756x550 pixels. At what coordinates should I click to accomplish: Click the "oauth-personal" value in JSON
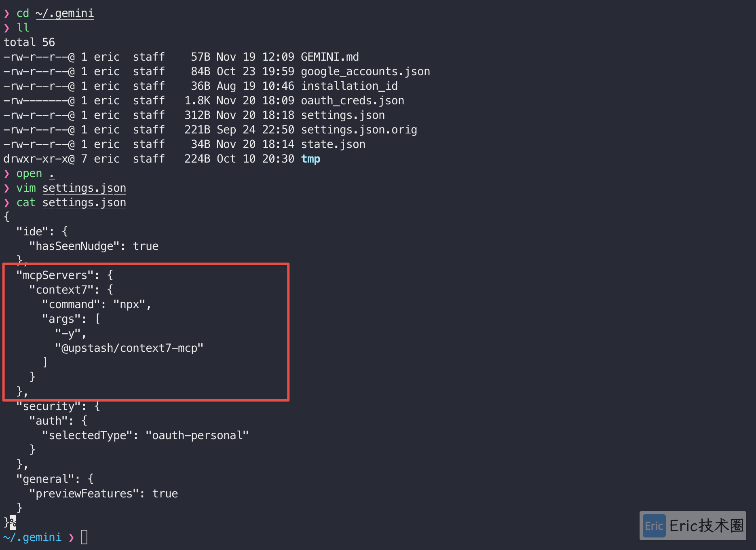coord(197,436)
